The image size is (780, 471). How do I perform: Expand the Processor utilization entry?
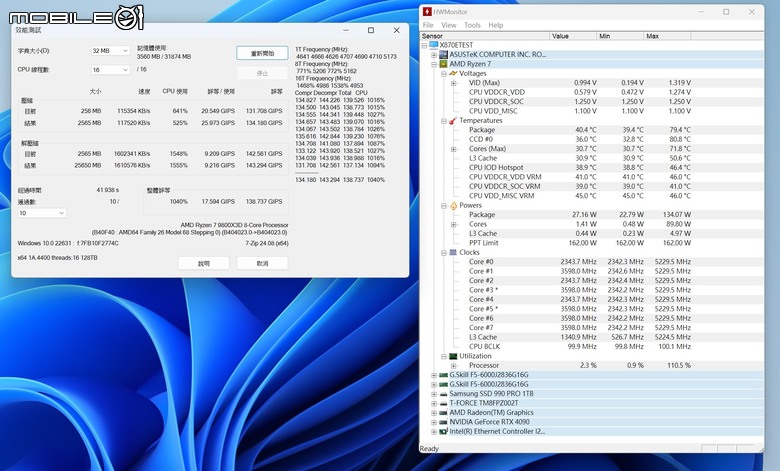point(454,366)
